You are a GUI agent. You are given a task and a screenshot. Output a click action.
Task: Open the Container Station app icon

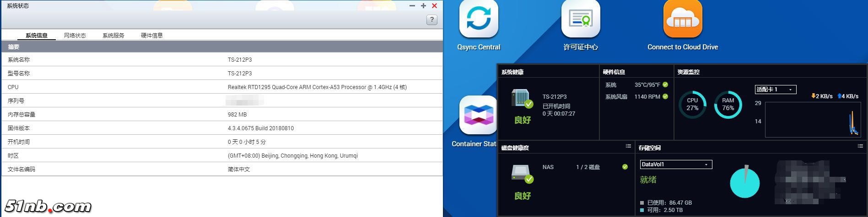point(479,115)
